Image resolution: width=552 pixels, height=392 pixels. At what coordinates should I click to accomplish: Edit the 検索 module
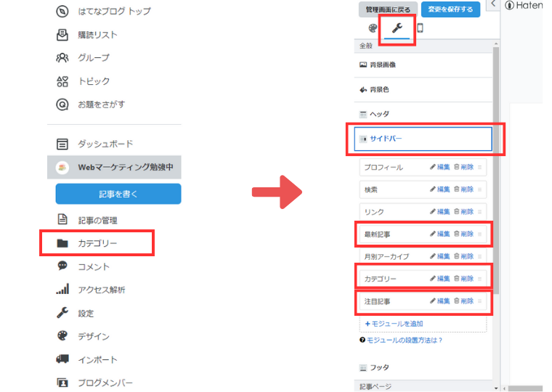click(x=440, y=189)
